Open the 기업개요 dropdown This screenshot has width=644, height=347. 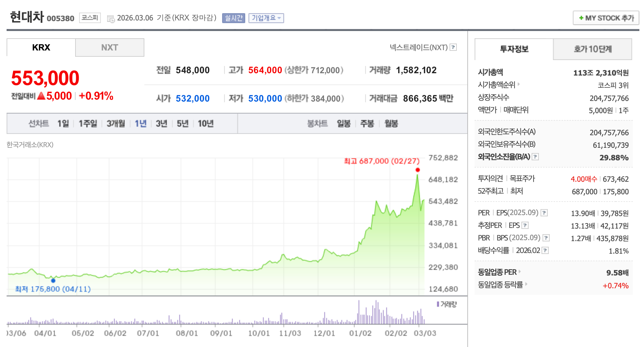coord(266,18)
